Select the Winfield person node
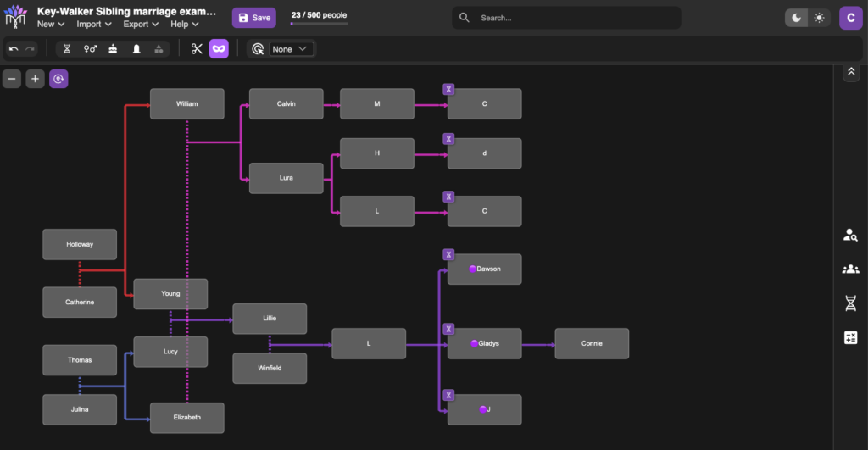 pyautogui.click(x=270, y=368)
